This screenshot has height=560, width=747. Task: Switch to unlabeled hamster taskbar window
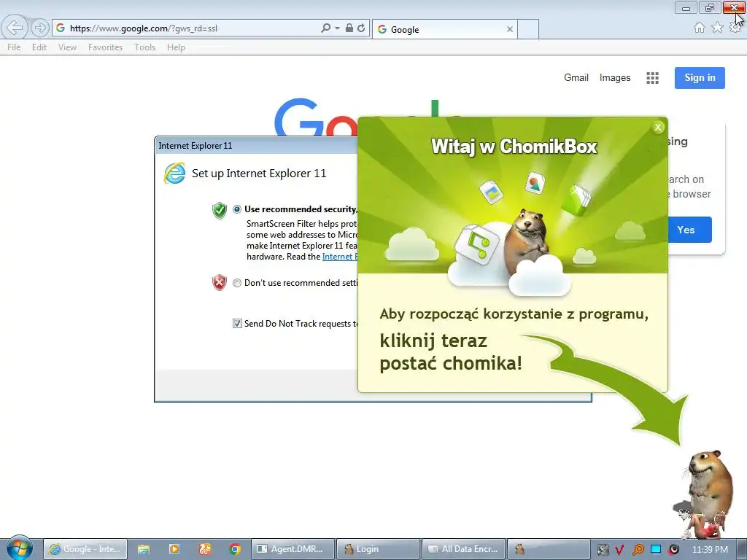point(549,549)
